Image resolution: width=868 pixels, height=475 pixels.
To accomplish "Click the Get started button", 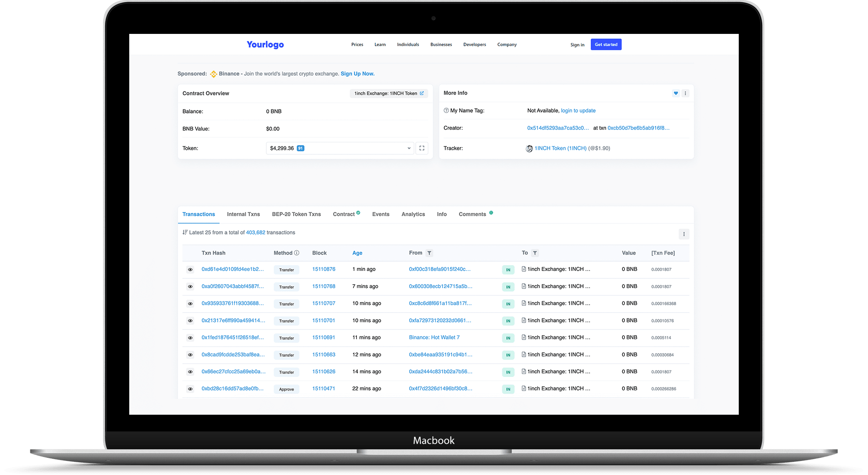I will coord(606,44).
